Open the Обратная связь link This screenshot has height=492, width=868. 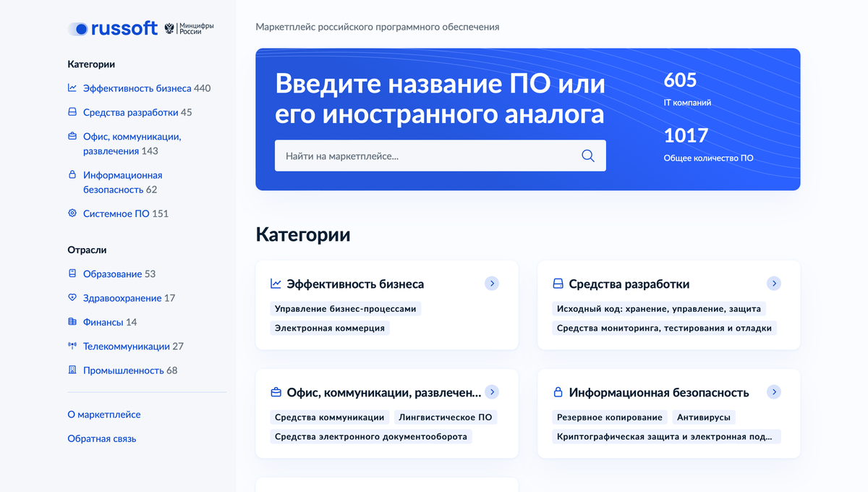(x=102, y=438)
